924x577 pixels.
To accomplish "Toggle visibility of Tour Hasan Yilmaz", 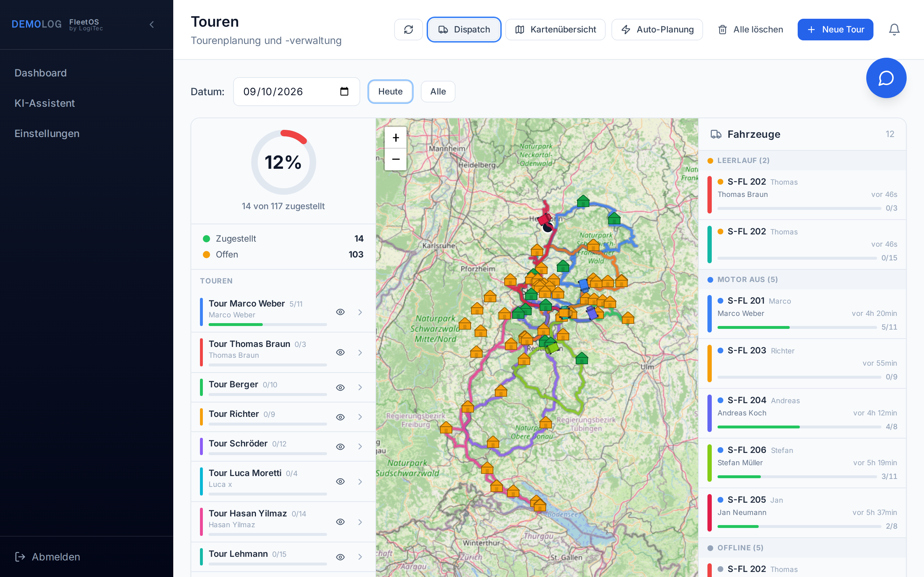I will pyautogui.click(x=340, y=522).
